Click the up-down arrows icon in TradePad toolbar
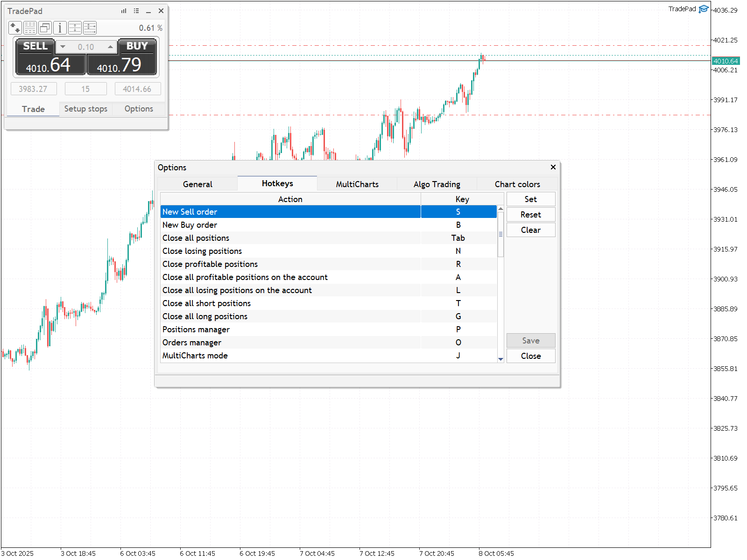 (15, 28)
